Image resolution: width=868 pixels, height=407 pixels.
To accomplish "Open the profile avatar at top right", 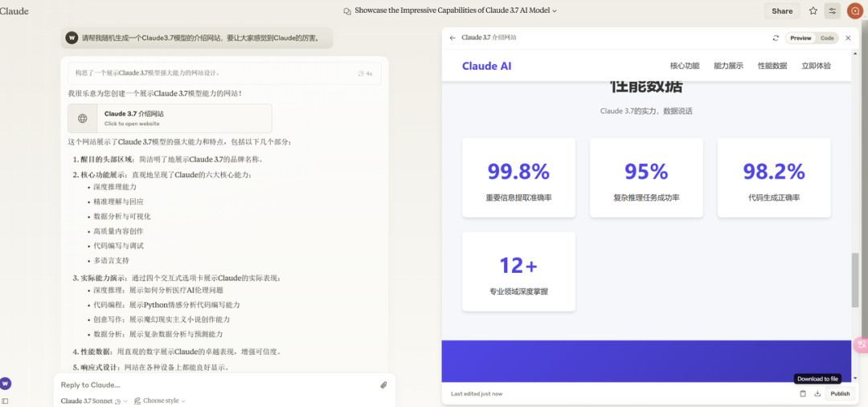I will [x=854, y=11].
